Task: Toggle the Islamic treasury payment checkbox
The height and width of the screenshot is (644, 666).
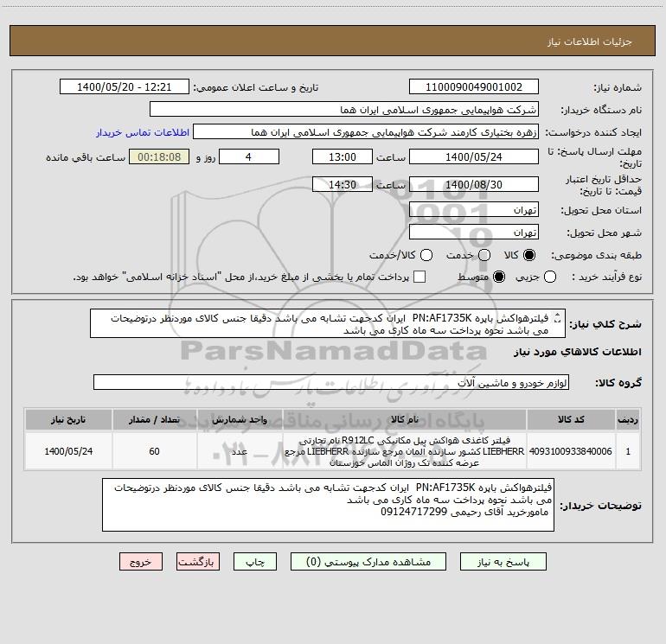Action: (419, 277)
